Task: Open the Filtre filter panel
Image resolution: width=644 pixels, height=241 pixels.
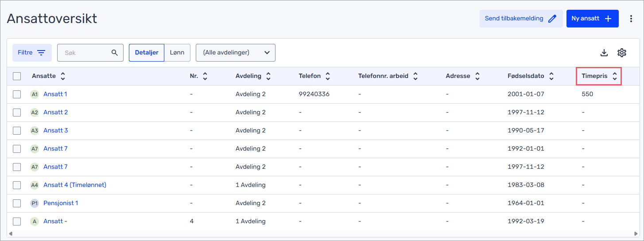Action: 32,53
